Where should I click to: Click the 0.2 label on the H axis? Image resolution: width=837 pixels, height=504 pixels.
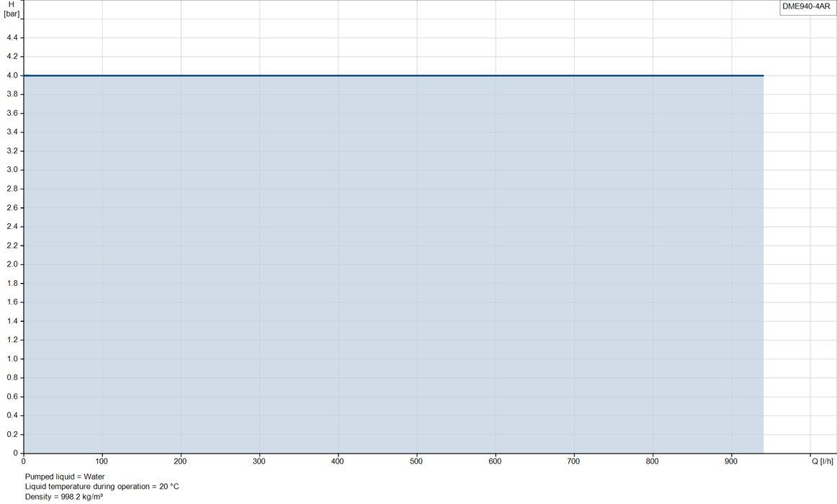(x=12, y=434)
